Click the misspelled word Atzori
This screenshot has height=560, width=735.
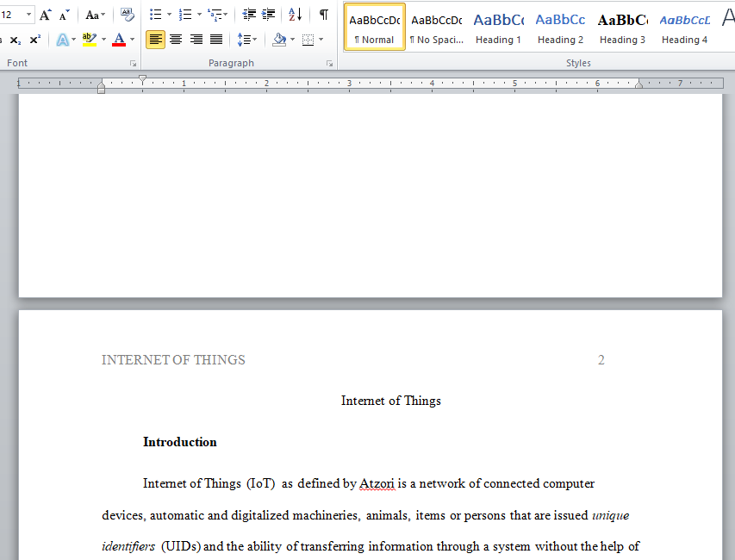pos(377,483)
